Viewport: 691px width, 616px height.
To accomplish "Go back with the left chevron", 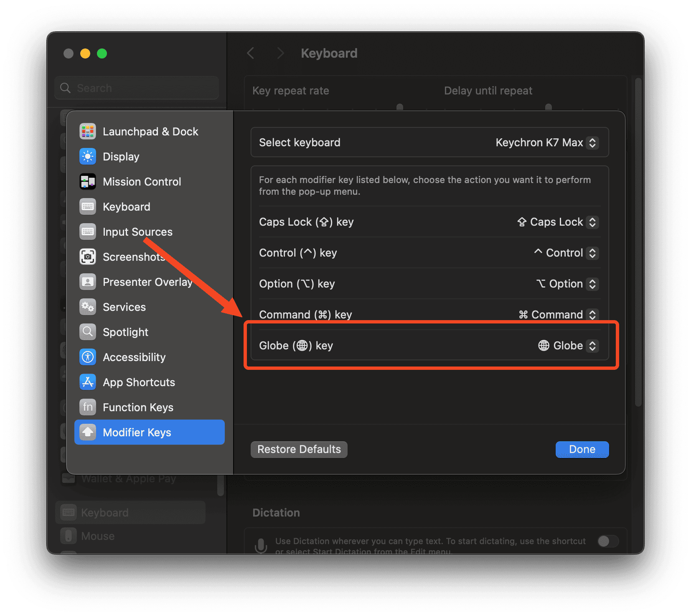I will (x=251, y=53).
